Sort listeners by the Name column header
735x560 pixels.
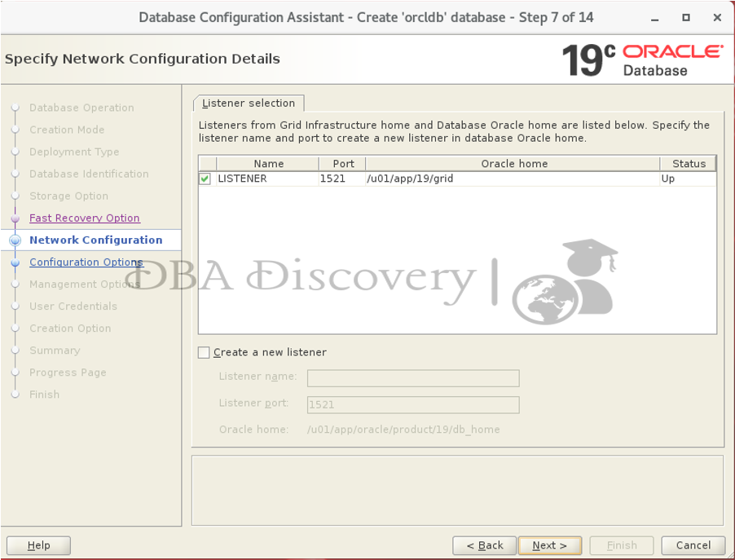[x=268, y=164]
